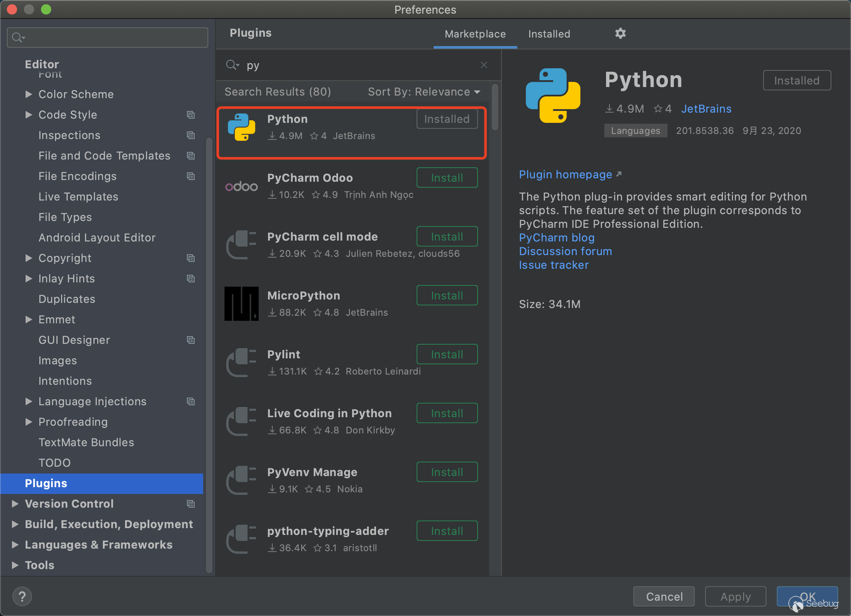Screen dimensions: 851x616
Task: Click the MicroPython plugin black icon
Action: click(242, 304)
